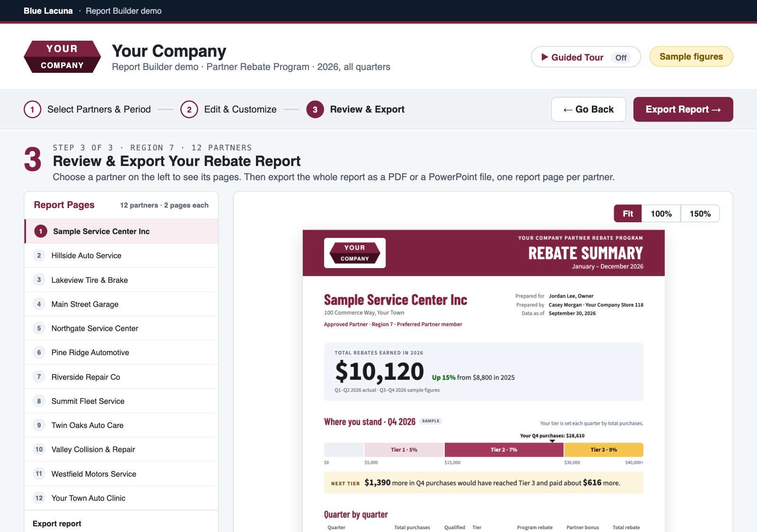The height and width of the screenshot is (532, 757).
Task: Select Sample Service Center Inc in report pages
Action: click(122, 231)
